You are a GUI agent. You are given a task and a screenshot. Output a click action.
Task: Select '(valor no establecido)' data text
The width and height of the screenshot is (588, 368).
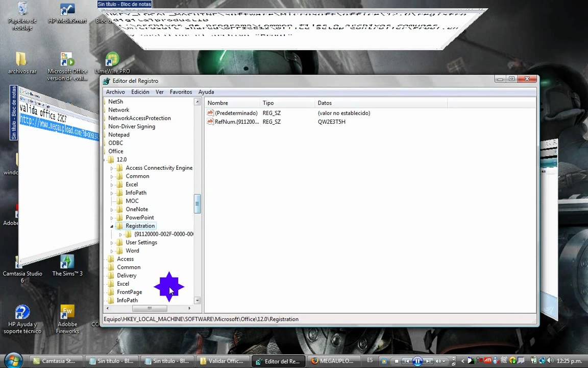point(344,113)
